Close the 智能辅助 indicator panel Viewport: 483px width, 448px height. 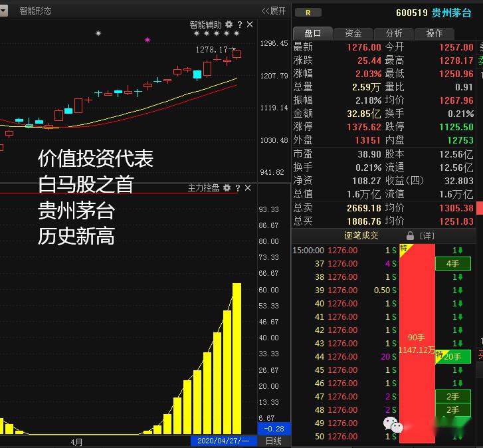[x=250, y=25]
